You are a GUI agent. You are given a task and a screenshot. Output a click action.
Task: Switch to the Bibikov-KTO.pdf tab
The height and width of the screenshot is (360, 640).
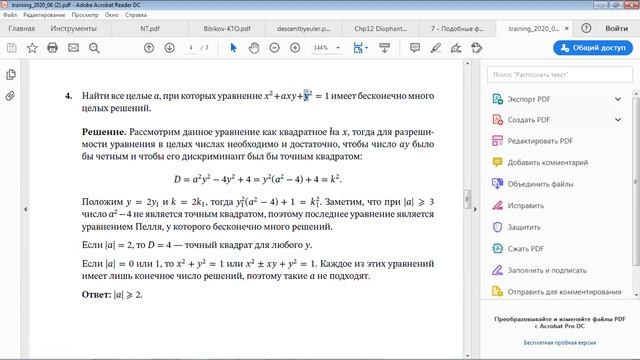tap(227, 29)
